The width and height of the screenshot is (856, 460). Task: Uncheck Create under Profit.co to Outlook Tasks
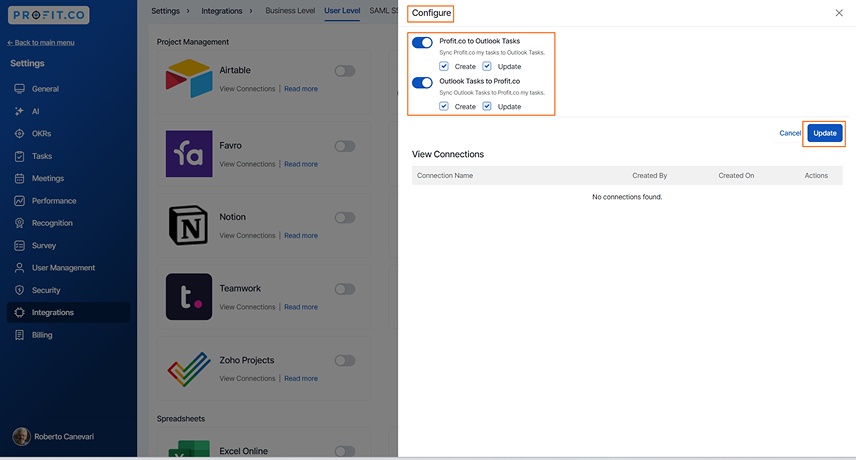pos(444,67)
